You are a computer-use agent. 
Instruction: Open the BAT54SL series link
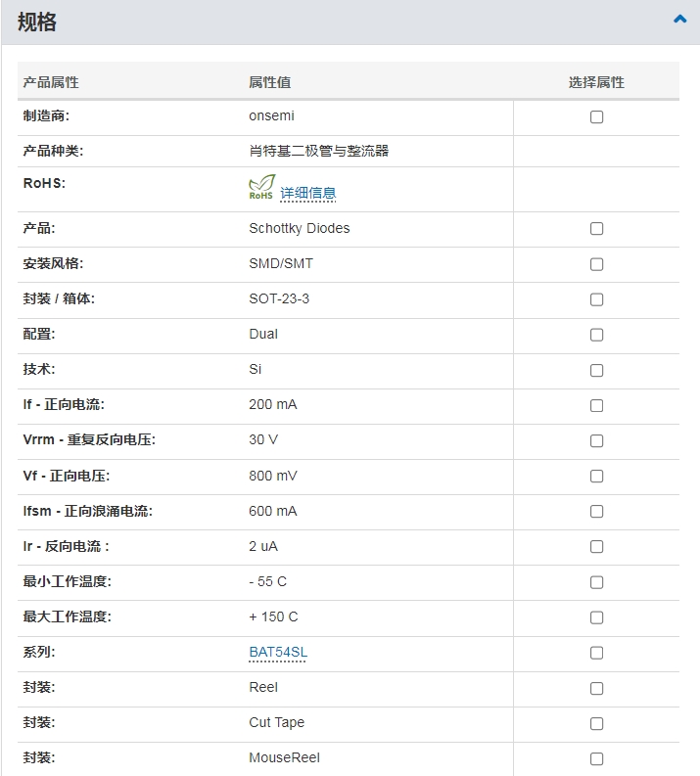click(278, 653)
